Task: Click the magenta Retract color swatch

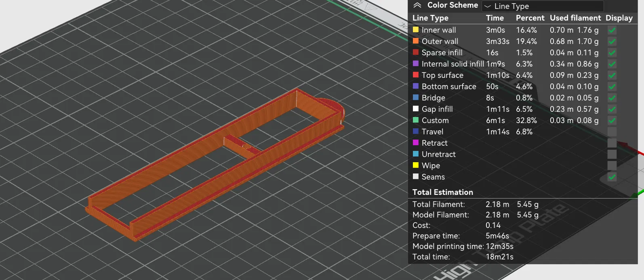Action: [x=416, y=142]
